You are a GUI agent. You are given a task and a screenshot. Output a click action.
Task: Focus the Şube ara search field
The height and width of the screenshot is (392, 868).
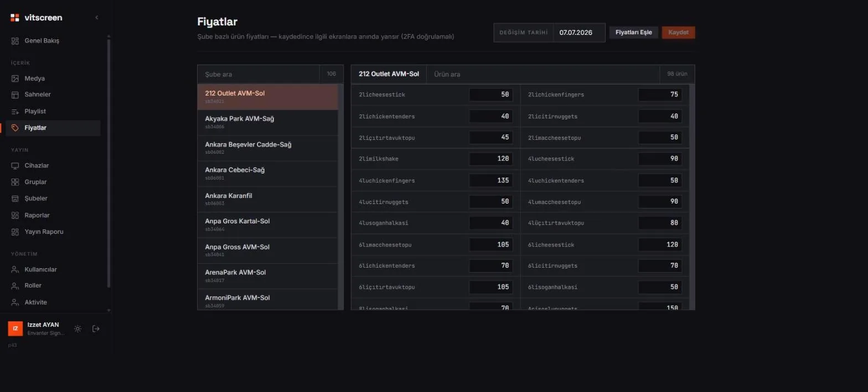259,74
